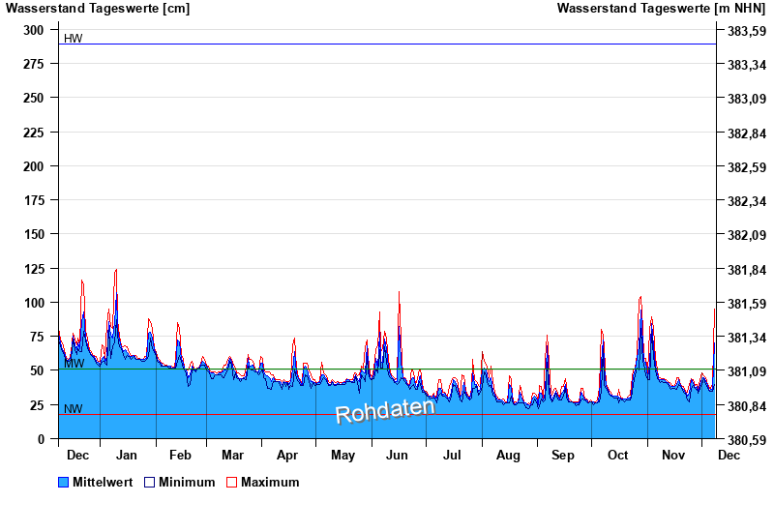Viewport: 774px width, 532px height.
Task: Select the Jan month label on x-axis
Action: [x=126, y=455]
